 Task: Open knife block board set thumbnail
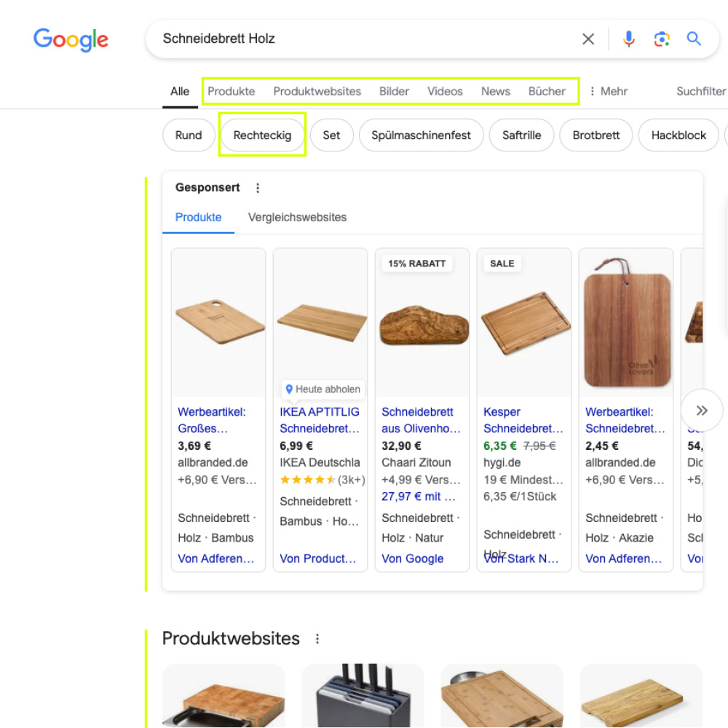point(363,695)
